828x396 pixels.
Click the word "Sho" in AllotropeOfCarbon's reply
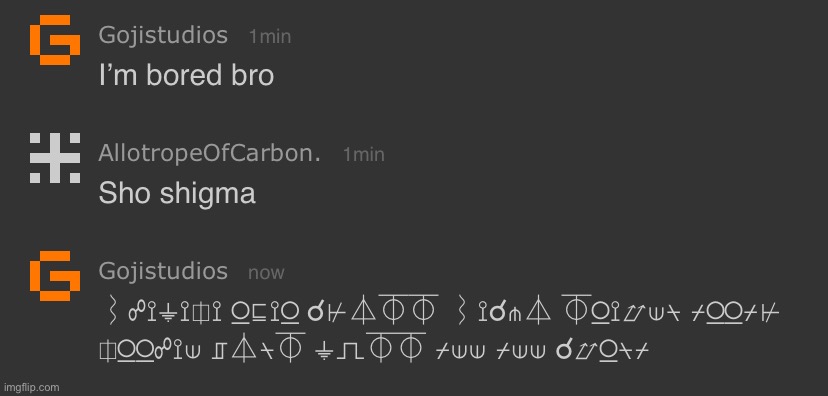[125, 193]
